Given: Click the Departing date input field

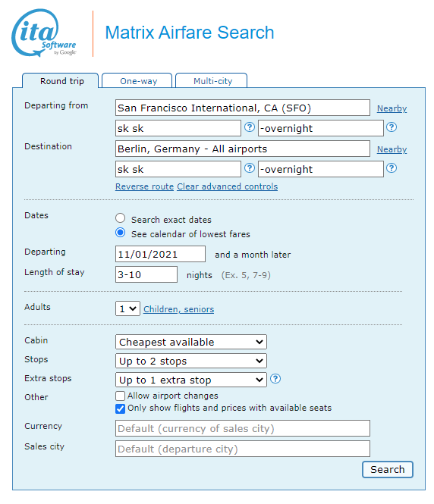Looking at the screenshot, I should (160, 254).
